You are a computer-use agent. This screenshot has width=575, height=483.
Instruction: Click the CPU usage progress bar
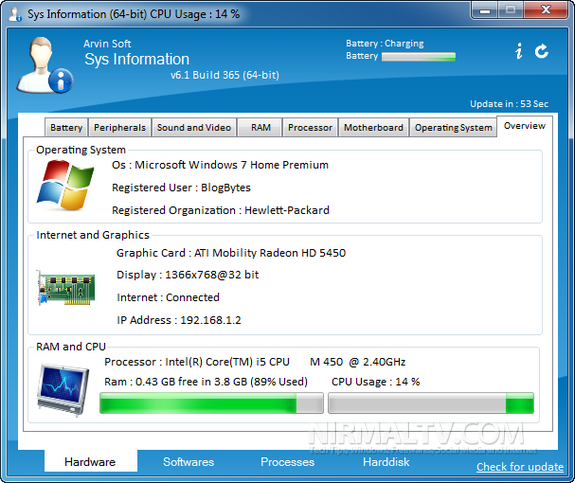[431, 403]
